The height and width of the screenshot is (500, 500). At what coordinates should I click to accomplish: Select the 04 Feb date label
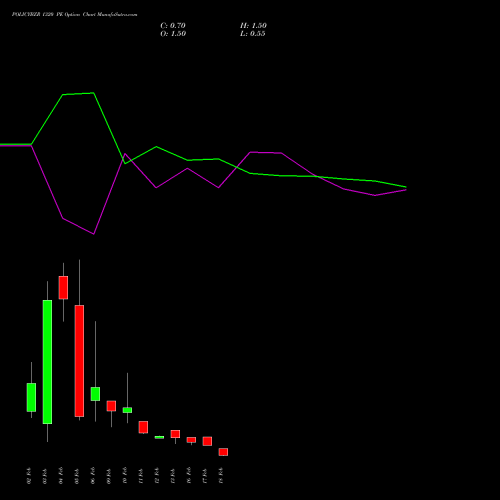pos(61,476)
